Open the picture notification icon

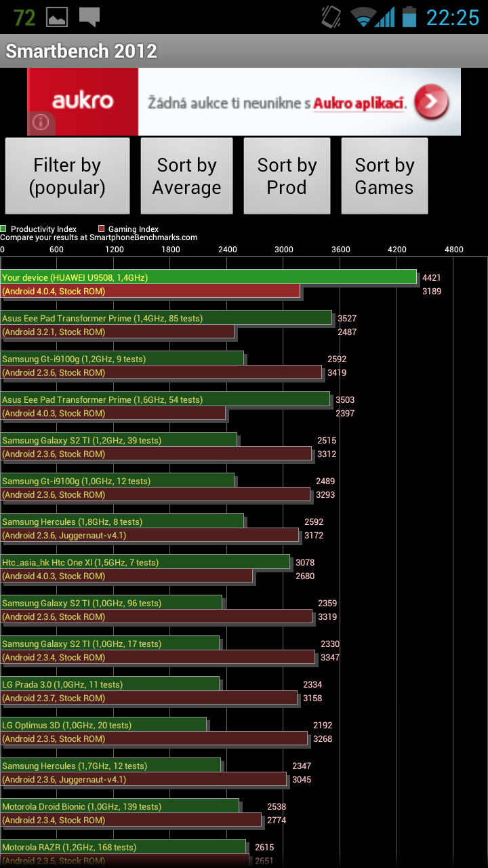(57, 18)
